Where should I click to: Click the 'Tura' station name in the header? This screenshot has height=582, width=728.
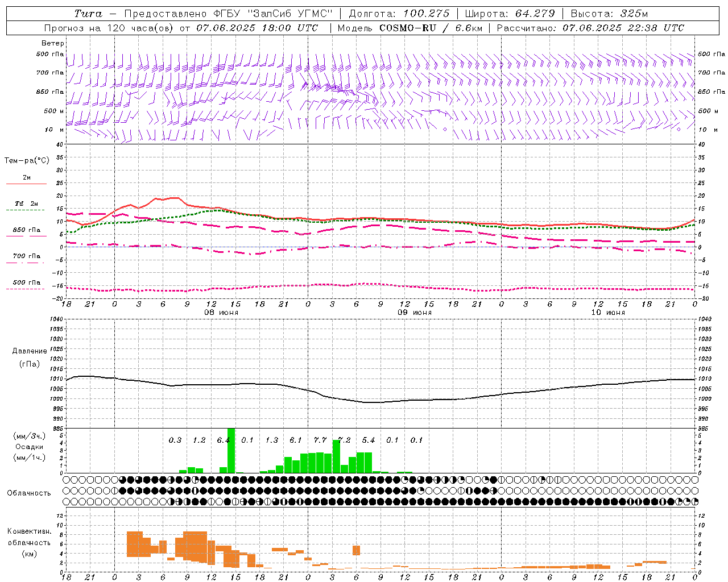pos(88,14)
